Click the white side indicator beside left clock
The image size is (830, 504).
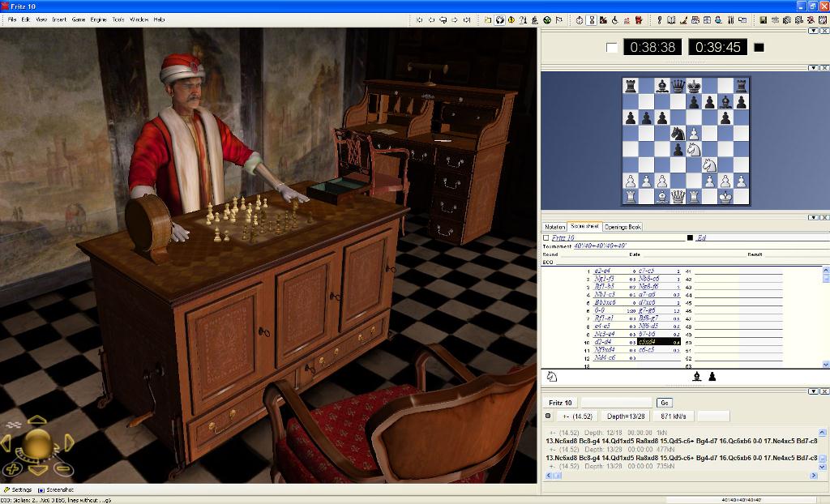pyautogui.click(x=611, y=48)
